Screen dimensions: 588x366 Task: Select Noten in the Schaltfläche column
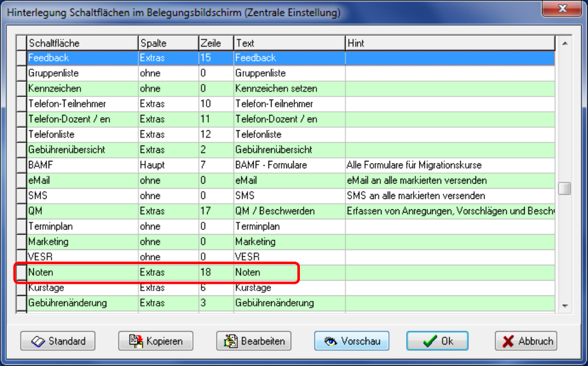[x=82, y=273]
